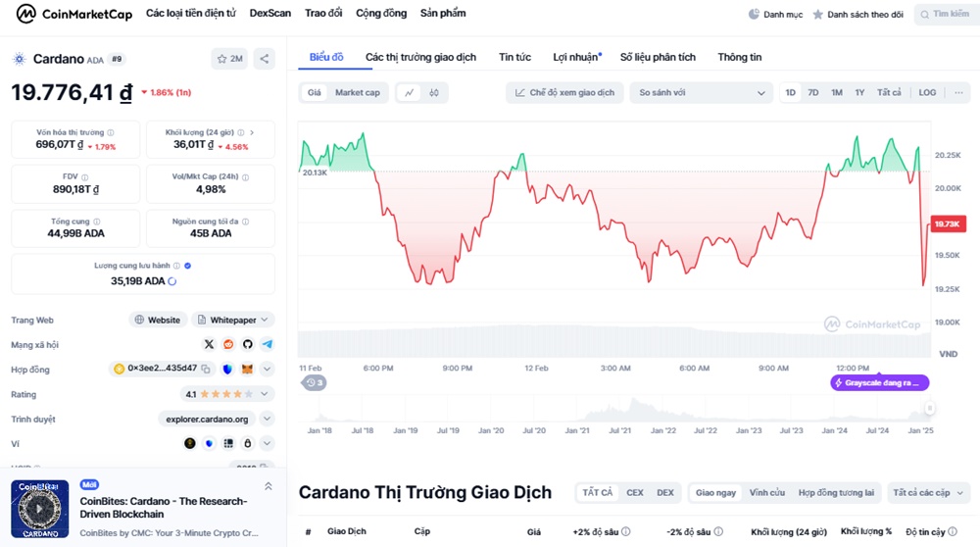Viewport: 980px width, 547px height.
Task: Switch chart to candlestick view
Action: [432, 93]
